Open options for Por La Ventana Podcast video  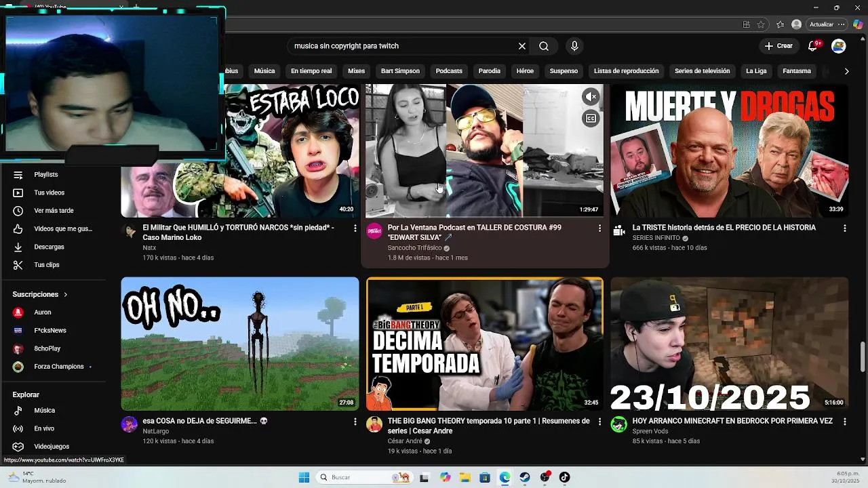pos(599,228)
